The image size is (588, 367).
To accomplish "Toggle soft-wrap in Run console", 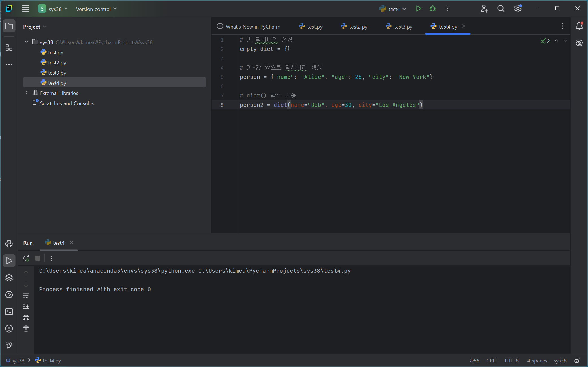I will (x=26, y=296).
